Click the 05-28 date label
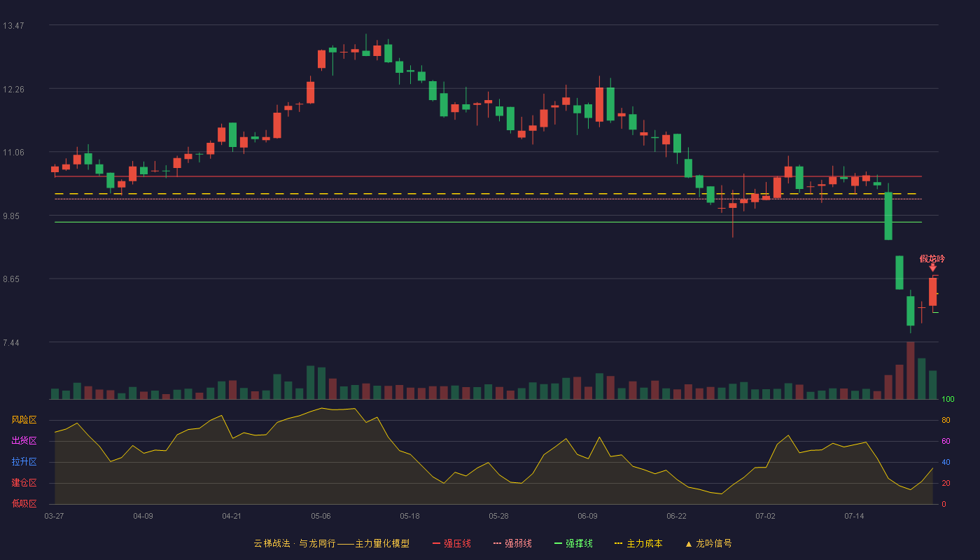Image resolution: width=980 pixels, height=560 pixels. pyautogui.click(x=498, y=516)
